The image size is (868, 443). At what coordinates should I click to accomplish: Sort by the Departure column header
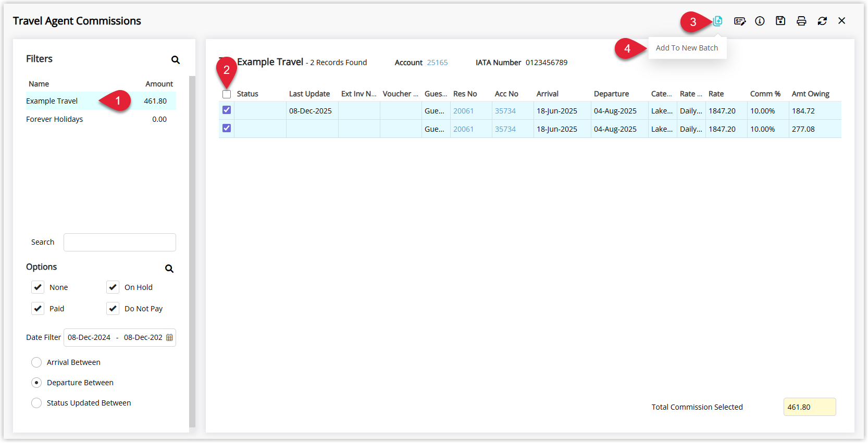click(x=611, y=94)
